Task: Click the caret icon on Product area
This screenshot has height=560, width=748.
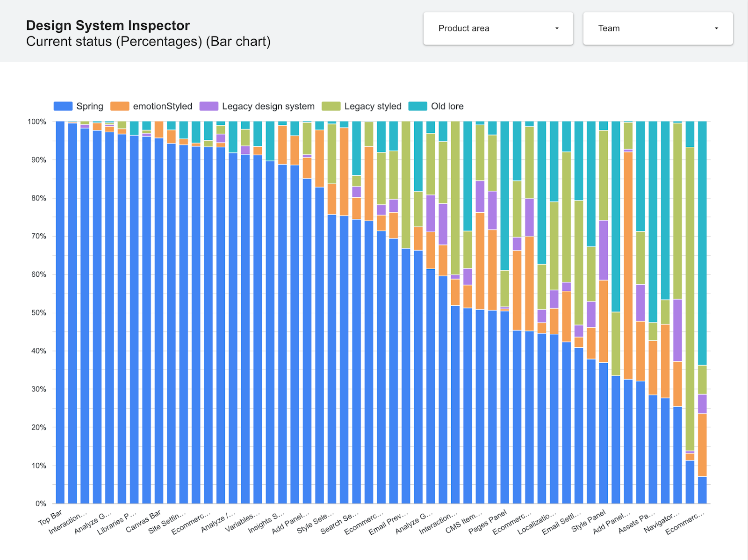Action: pyautogui.click(x=556, y=29)
